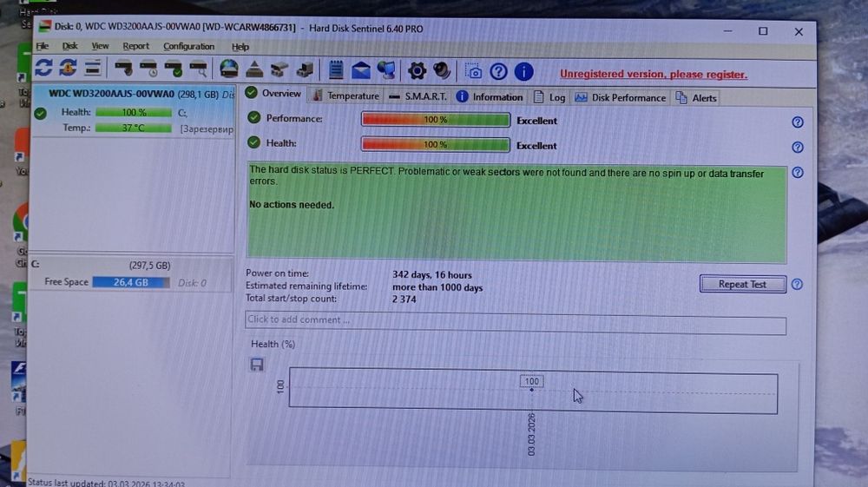Viewport: 868px width, 487px height.
Task: Open the Help menu
Action: (240, 47)
